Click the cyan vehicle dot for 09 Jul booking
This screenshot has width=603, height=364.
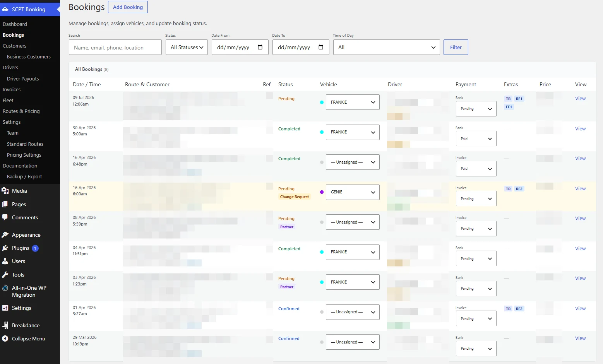pyautogui.click(x=322, y=102)
